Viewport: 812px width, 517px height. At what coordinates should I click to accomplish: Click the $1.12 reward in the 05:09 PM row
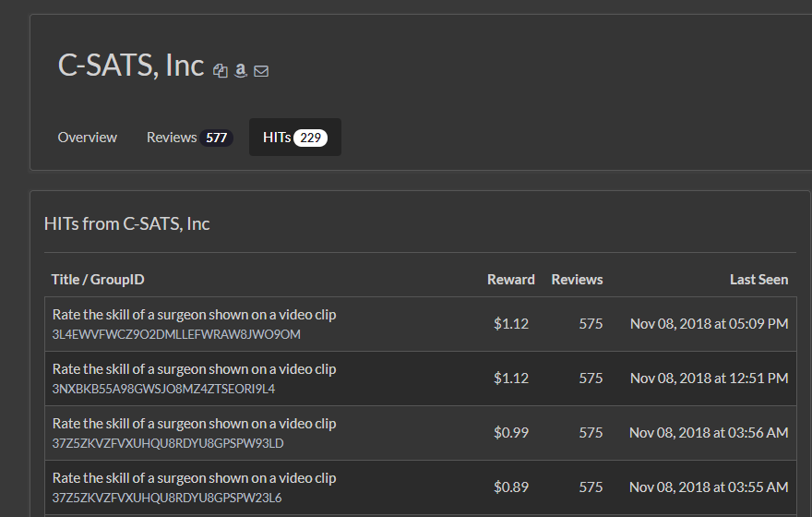pos(511,324)
